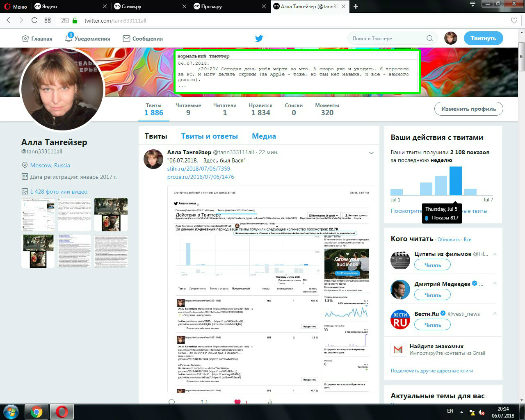
Task: Open the Читатели 1 list
Action: (225, 110)
